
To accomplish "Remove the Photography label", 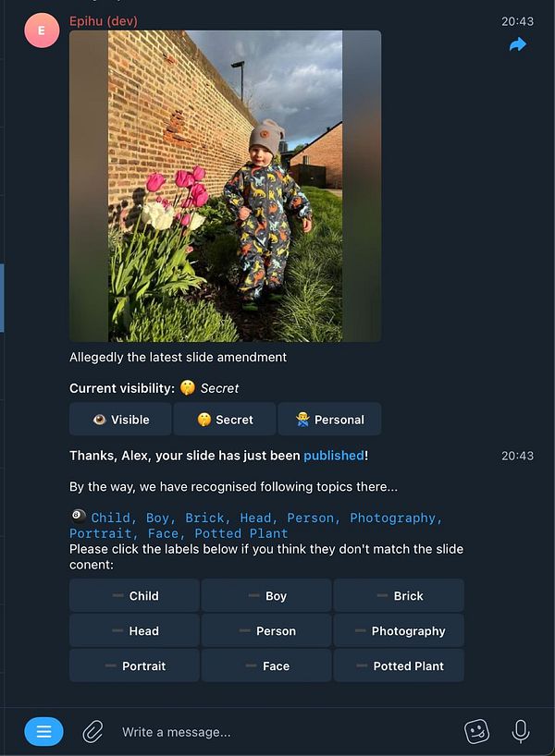I will (x=399, y=630).
